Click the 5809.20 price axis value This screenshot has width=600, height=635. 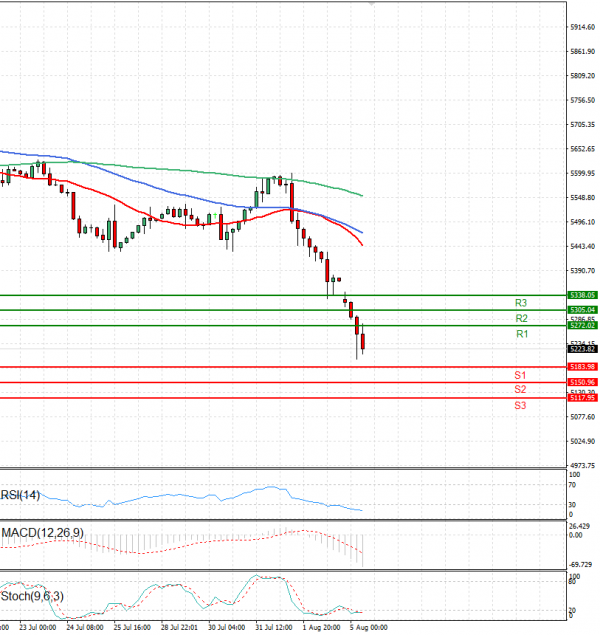click(582, 76)
